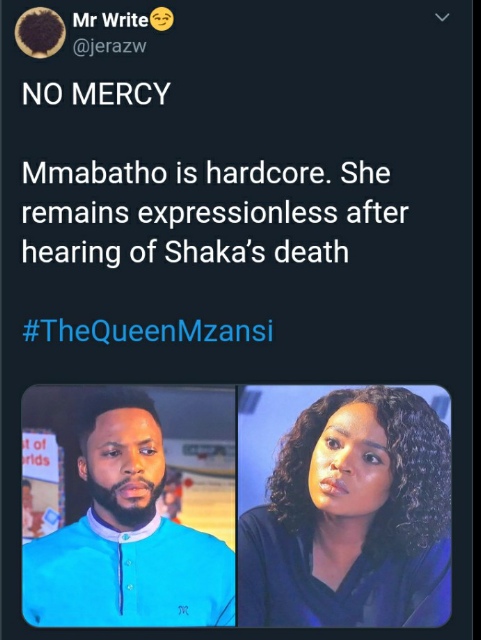Click the word "Shaka's" in the tweet
481x640 pixels.
(215, 252)
